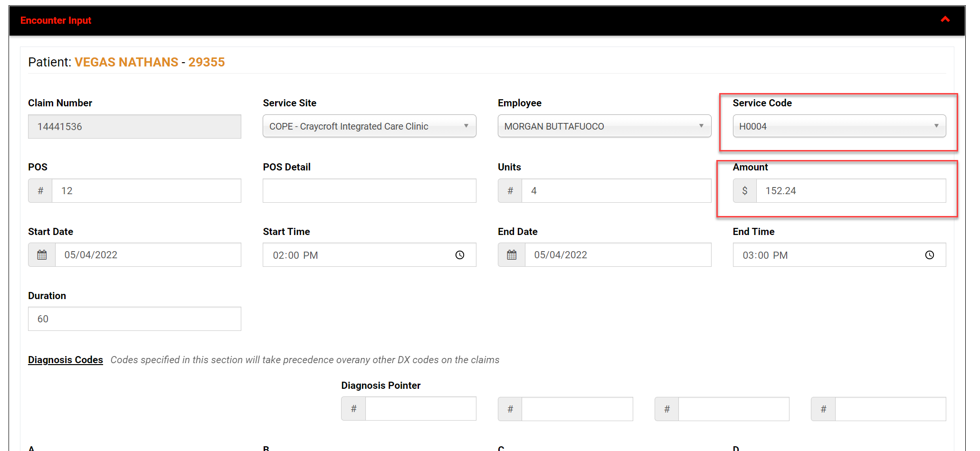Click the patient name VEGAS NATHANS
This screenshot has width=980, height=451.
[126, 62]
